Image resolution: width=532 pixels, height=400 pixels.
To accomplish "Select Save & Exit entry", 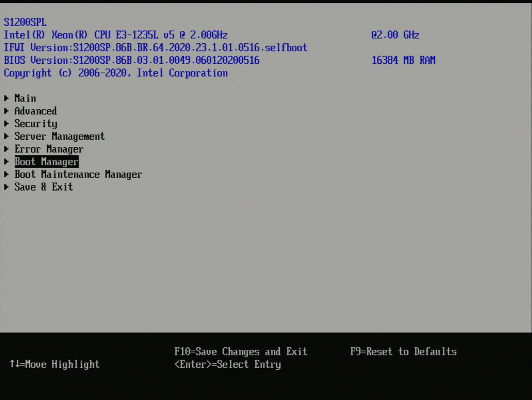I will point(44,187).
